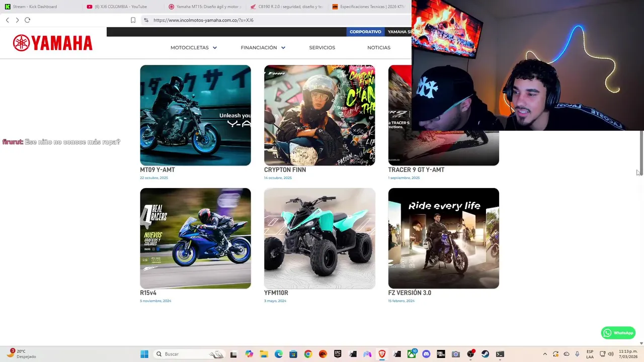Open Copilot from the taskbar

point(249,354)
